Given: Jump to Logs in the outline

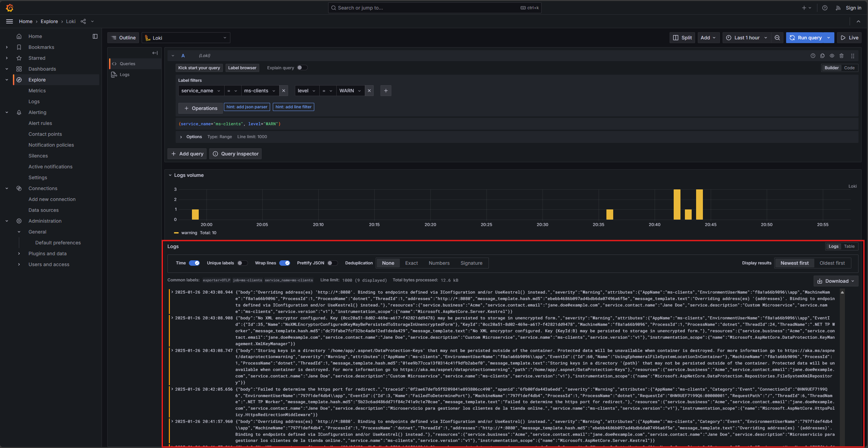Looking at the screenshot, I should coord(124,75).
